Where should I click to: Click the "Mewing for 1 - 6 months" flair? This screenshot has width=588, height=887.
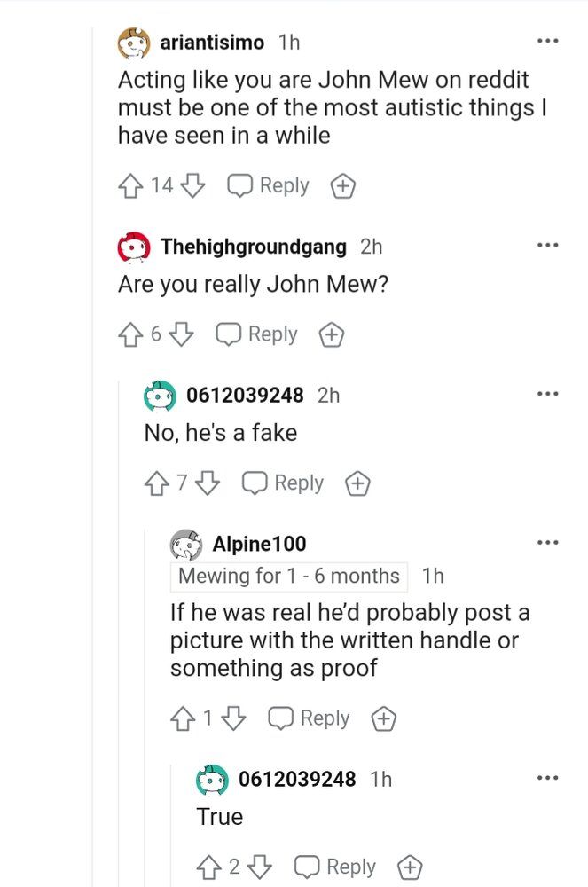(289, 577)
